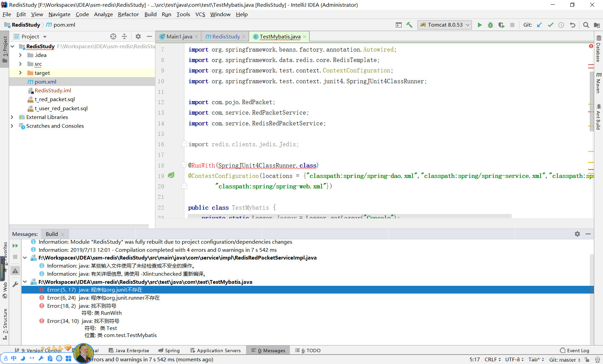This screenshot has height=364, width=603.
Task: Click the Git commit checkmark icon
Action: click(x=550, y=25)
